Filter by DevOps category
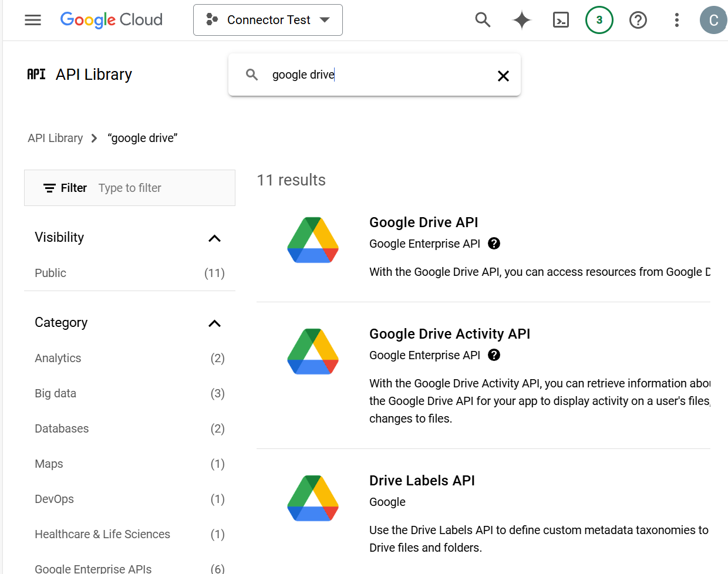This screenshot has width=728, height=574. (x=129, y=499)
